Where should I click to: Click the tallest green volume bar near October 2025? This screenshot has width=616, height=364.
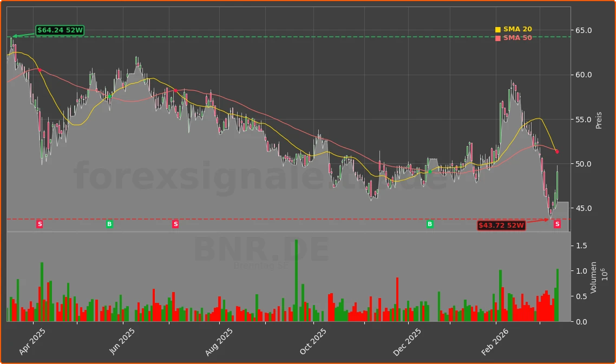297,281
